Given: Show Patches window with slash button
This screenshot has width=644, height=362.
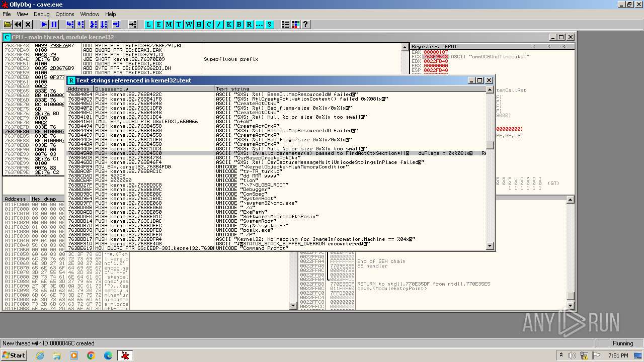Looking at the screenshot, I should pyautogui.click(x=219, y=24).
